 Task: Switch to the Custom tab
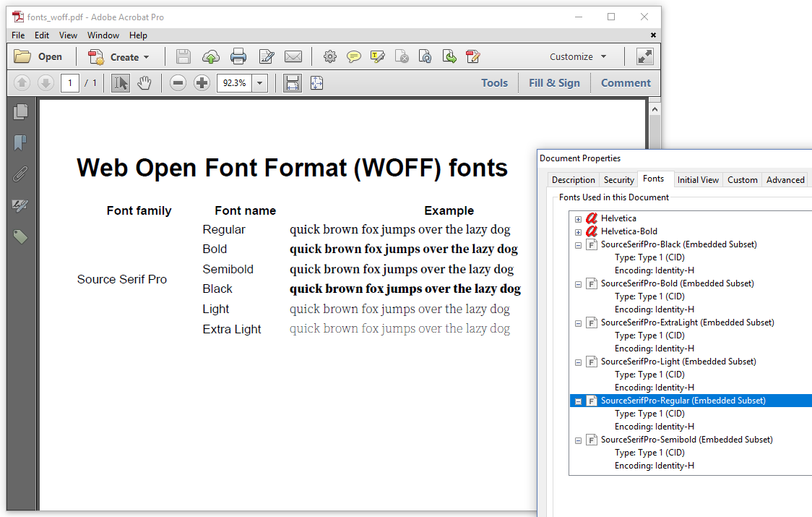742,180
